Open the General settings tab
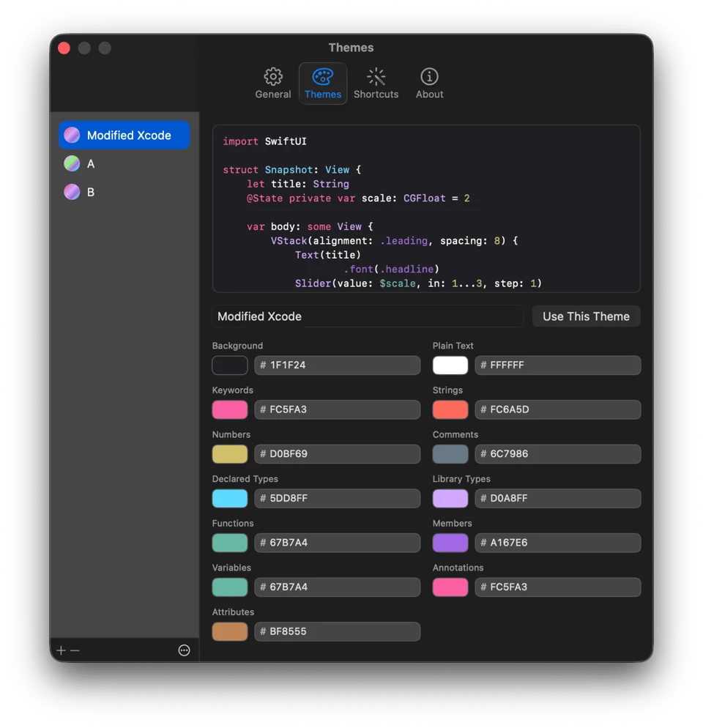Image resolution: width=703 pixels, height=728 pixels. point(272,83)
